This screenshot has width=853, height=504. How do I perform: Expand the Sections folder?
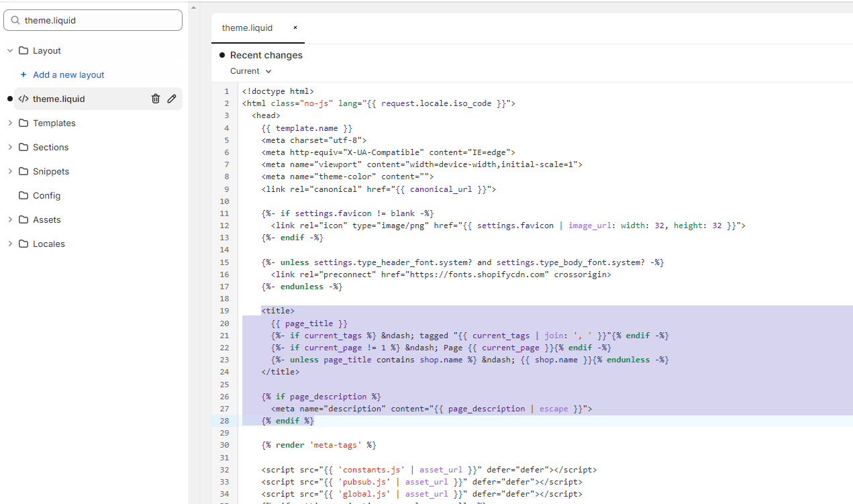pyautogui.click(x=10, y=147)
